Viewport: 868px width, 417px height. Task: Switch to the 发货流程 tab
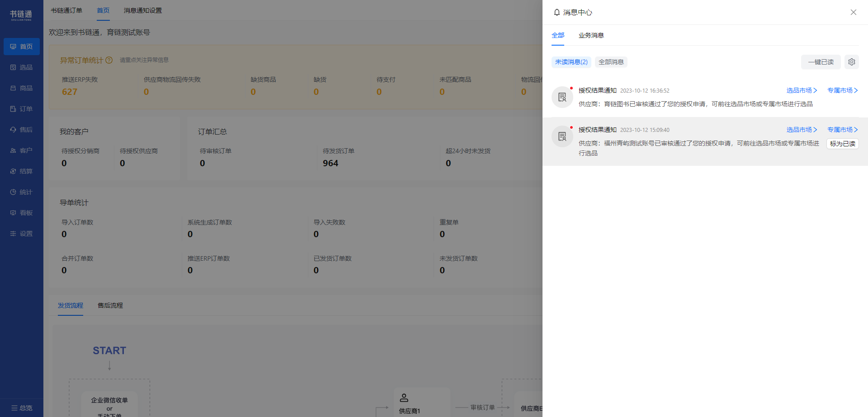(x=71, y=305)
